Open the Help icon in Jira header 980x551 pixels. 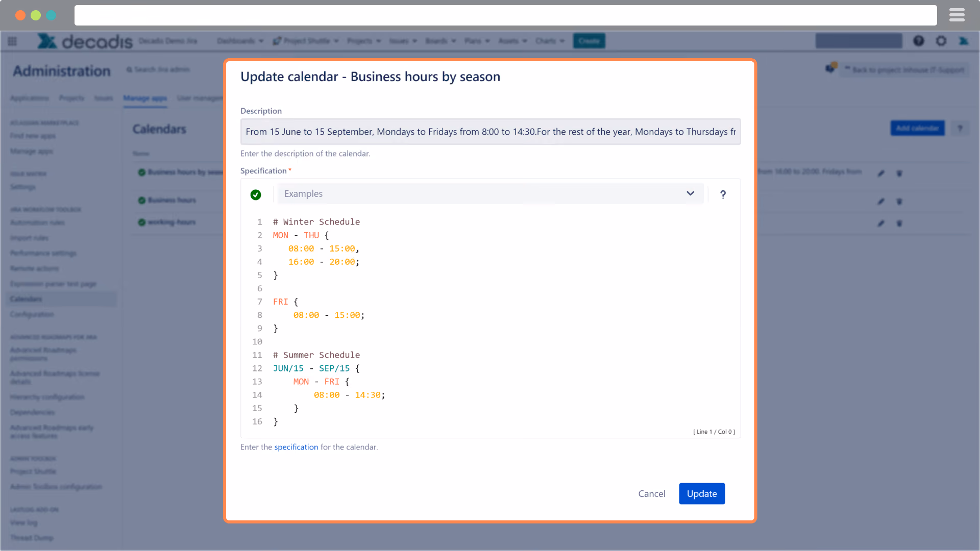tap(919, 41)
